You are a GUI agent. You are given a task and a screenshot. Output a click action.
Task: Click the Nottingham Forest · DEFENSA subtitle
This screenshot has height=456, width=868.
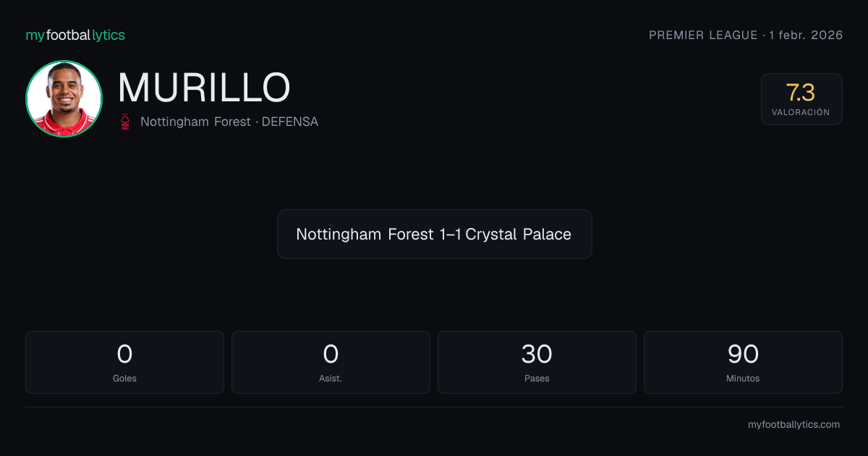point(229,122)
